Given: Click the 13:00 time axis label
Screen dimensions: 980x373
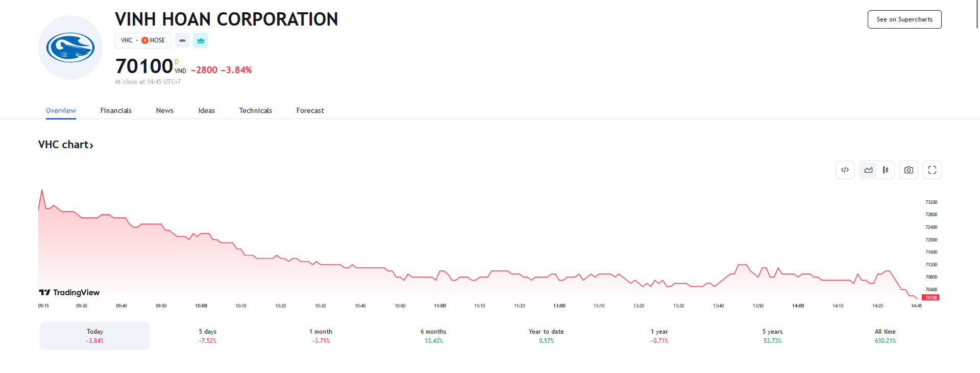Looking at the screenshot, I should click(559, 306).
